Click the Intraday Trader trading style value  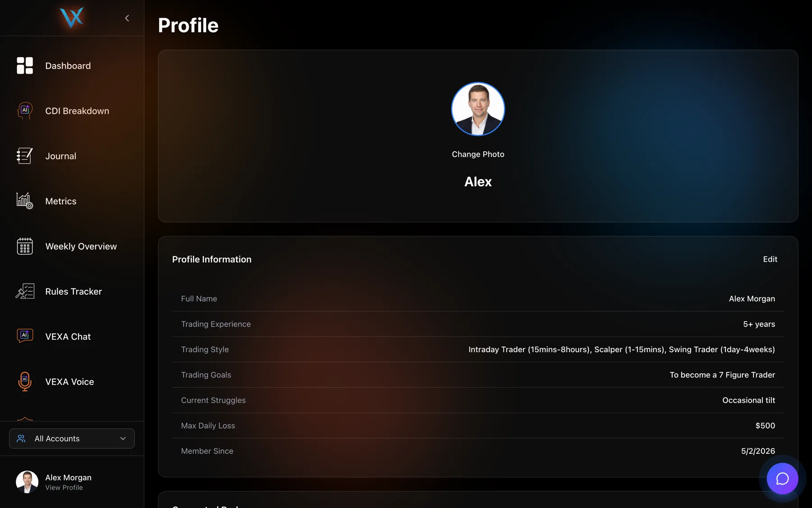click(x=622, y=350)
